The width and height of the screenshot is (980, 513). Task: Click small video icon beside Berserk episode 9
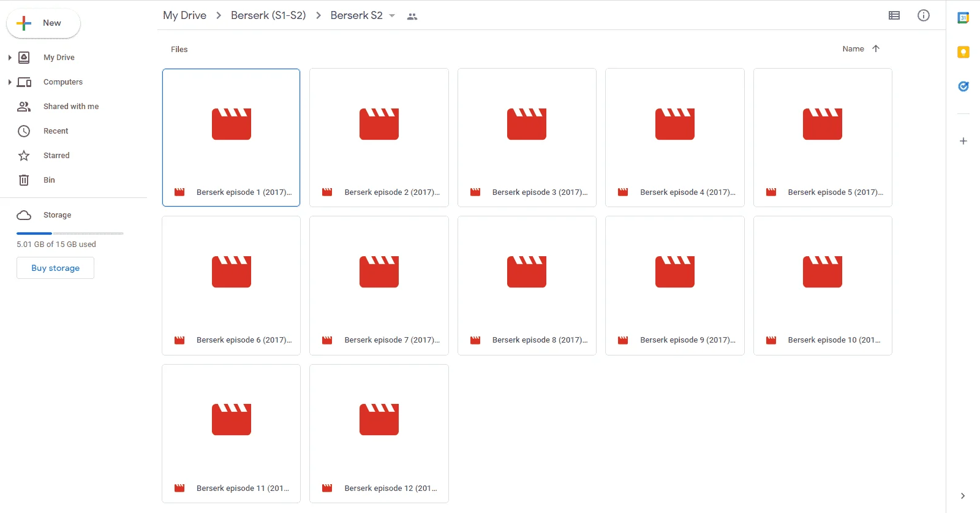point(623,340)
